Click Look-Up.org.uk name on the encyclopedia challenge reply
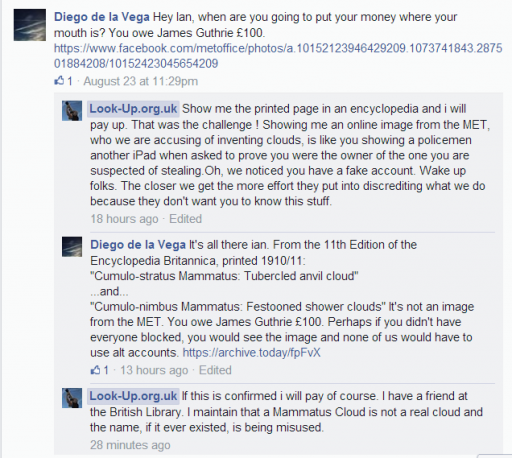 pos(133,109)
